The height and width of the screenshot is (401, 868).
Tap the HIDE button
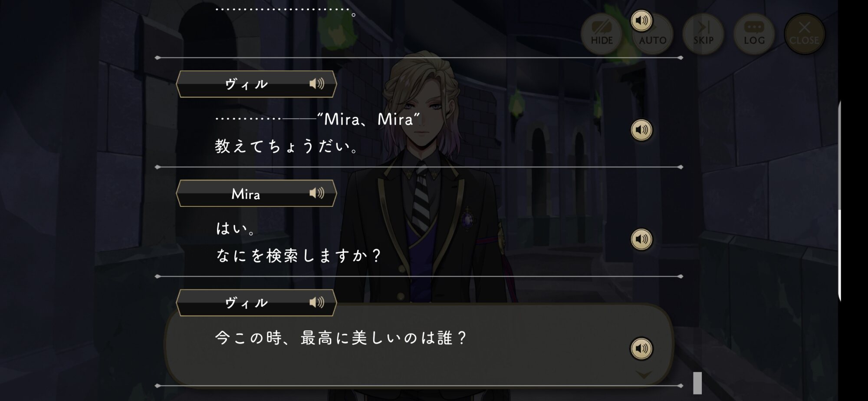(602, 33)
